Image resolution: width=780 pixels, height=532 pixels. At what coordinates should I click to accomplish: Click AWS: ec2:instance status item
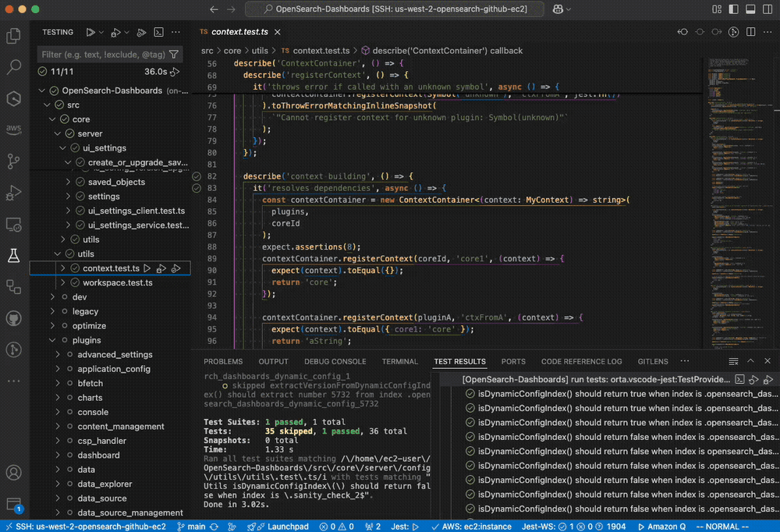click(x=471, y=527)
